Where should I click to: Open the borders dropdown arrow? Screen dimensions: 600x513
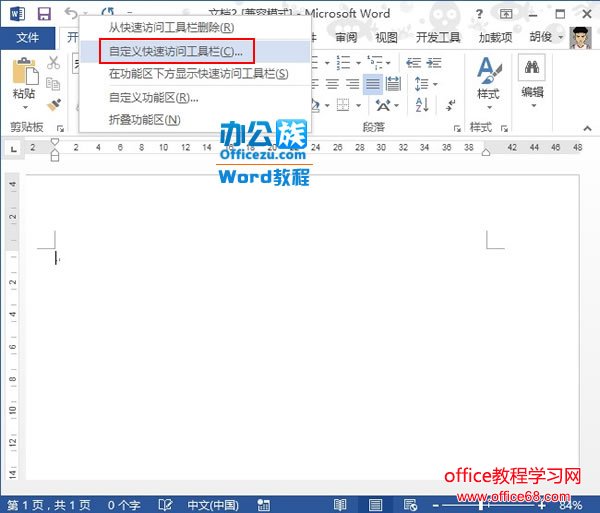click(x=359, y=105)
